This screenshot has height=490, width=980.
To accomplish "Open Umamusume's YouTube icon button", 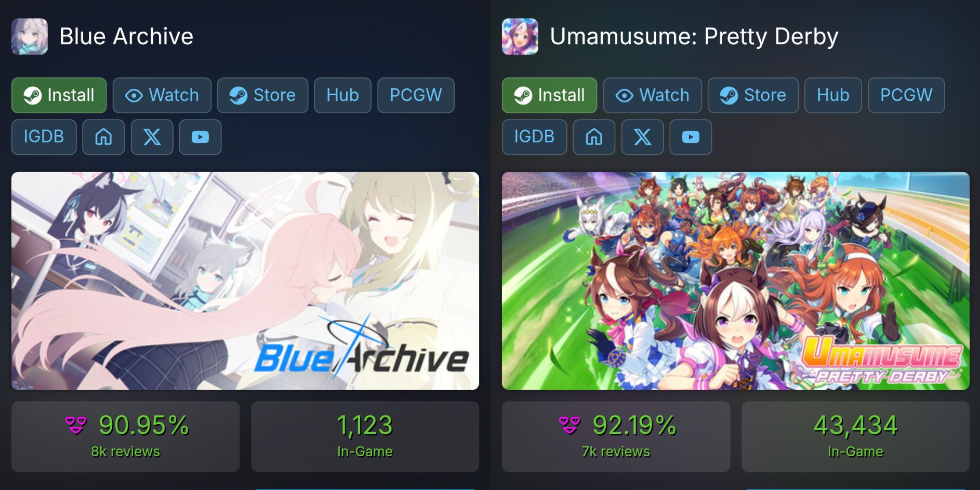I will (x=691, y=137).
